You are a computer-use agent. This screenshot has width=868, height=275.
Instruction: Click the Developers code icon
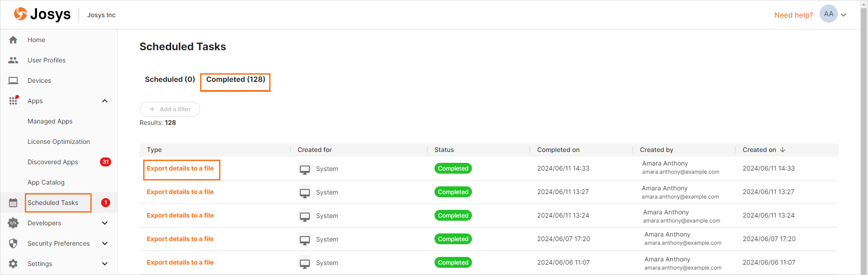[x=13, y=223]
